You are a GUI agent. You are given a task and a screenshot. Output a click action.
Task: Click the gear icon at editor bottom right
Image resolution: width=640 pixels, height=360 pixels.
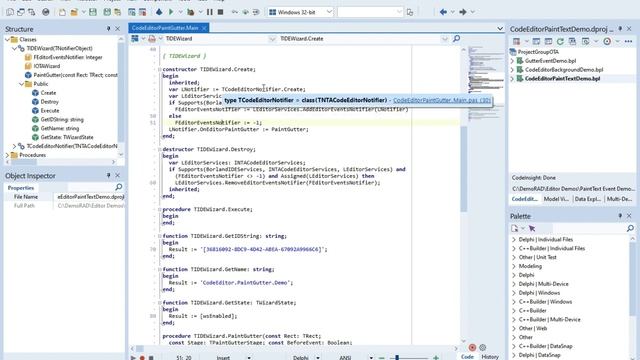482,347
